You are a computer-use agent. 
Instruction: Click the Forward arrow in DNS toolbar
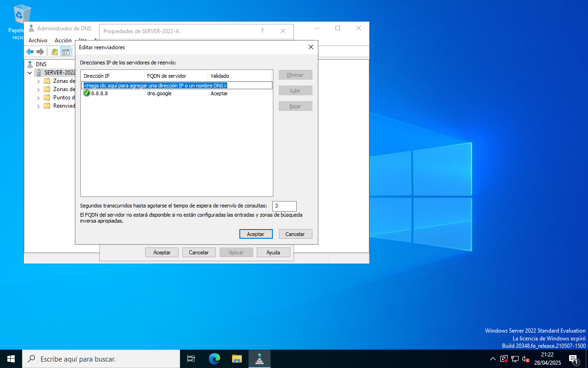[40, 52]
